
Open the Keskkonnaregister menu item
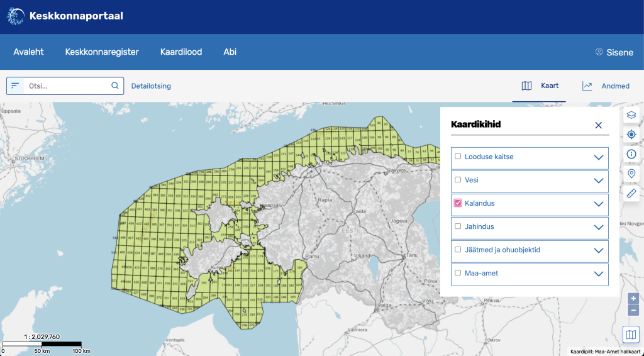tap(102, 52)
